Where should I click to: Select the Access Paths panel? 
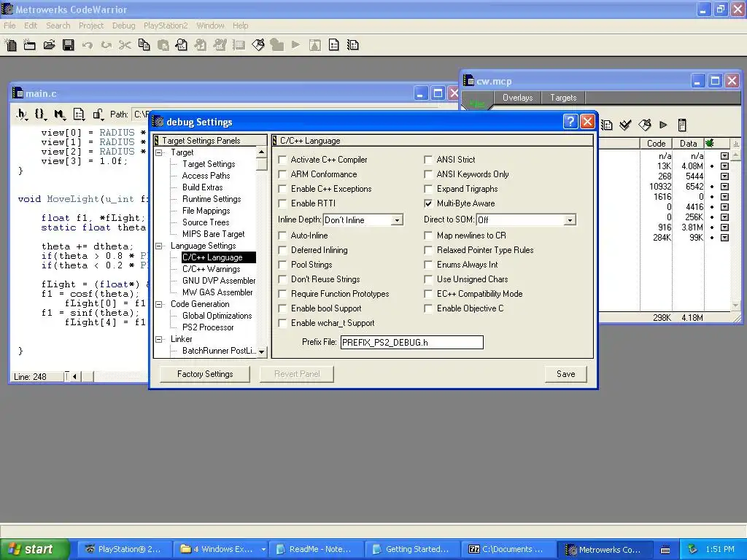(206, 176)
